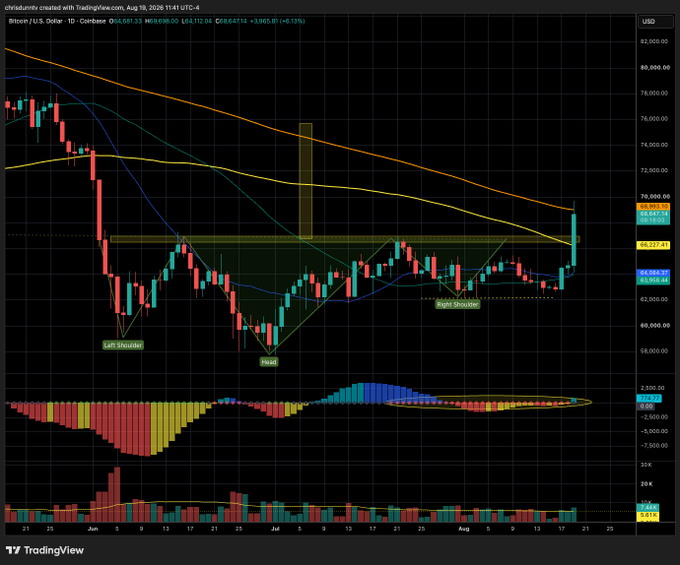
Task: Click the 58,000.00 price axis label
Action: pos(654,351)
